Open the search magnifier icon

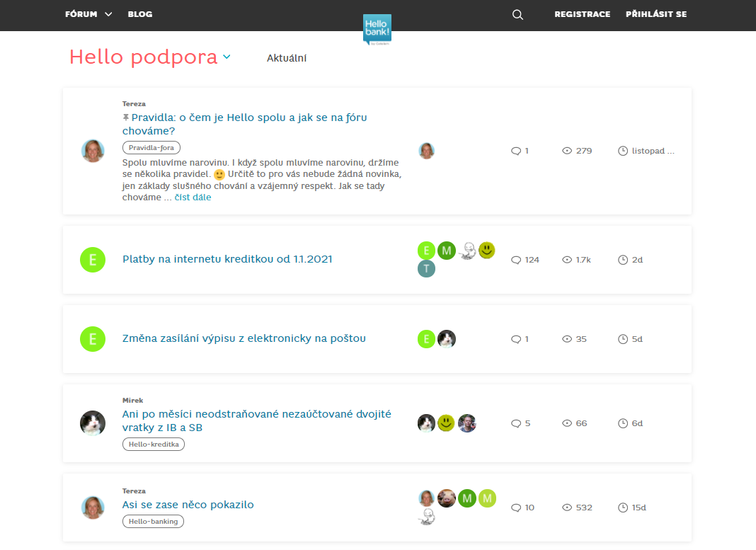point(517,14)
